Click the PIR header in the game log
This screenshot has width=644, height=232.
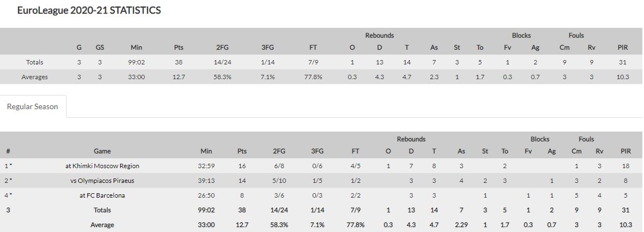pyautogui.click(x=625, y=151)
